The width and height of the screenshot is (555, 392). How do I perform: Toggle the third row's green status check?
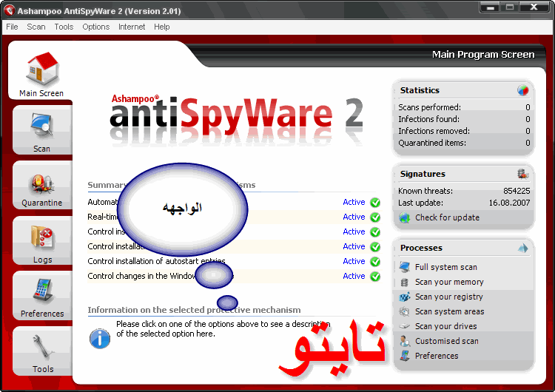click(x=375, y=232)
